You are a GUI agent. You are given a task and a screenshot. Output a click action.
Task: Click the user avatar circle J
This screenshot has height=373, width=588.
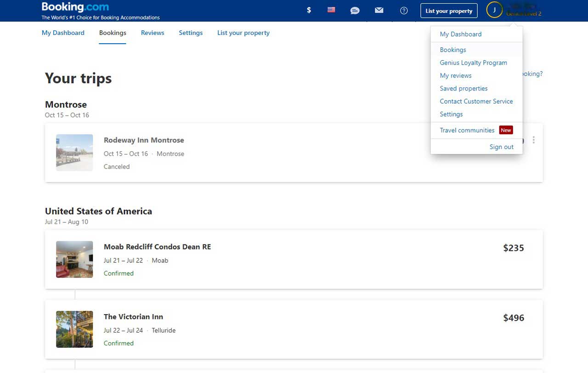(494, 10)
